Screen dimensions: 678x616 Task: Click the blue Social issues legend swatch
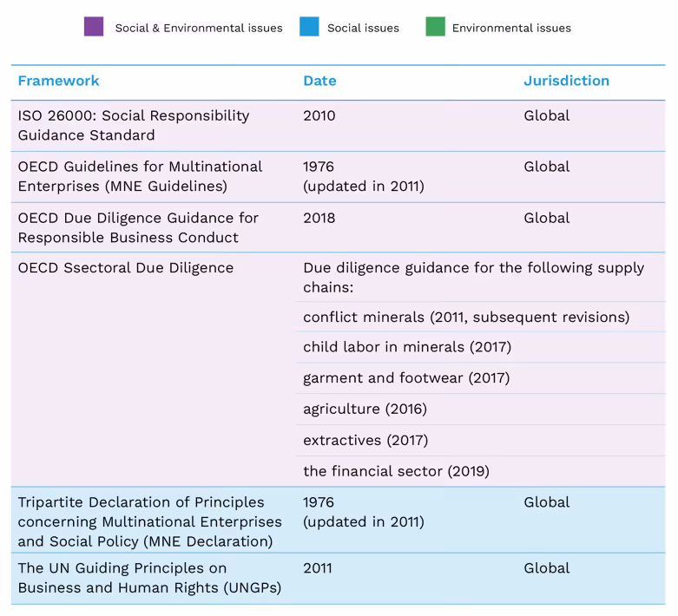click(x=309, y=26)
